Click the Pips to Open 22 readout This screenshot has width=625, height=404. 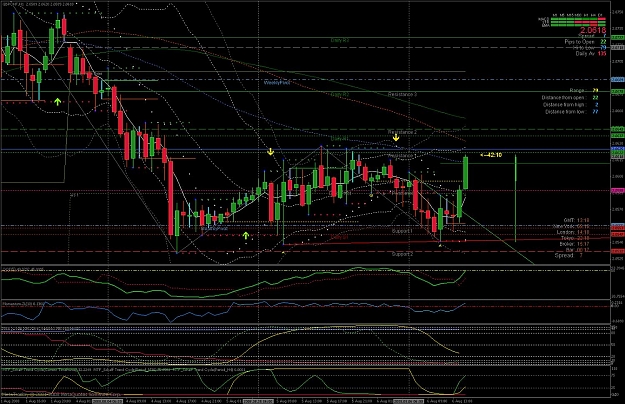click(x=585, y=41)
